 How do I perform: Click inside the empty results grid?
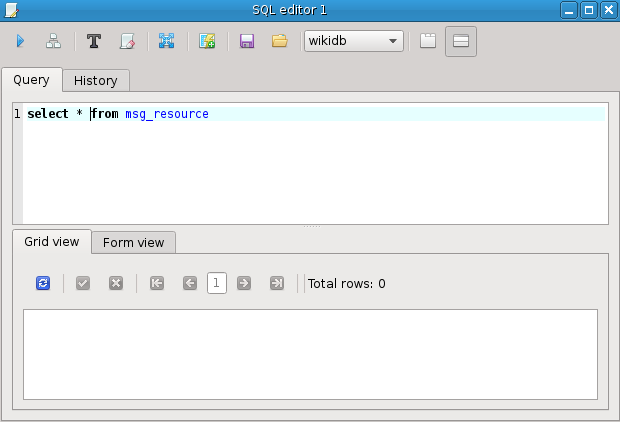(x=310, y=354)
